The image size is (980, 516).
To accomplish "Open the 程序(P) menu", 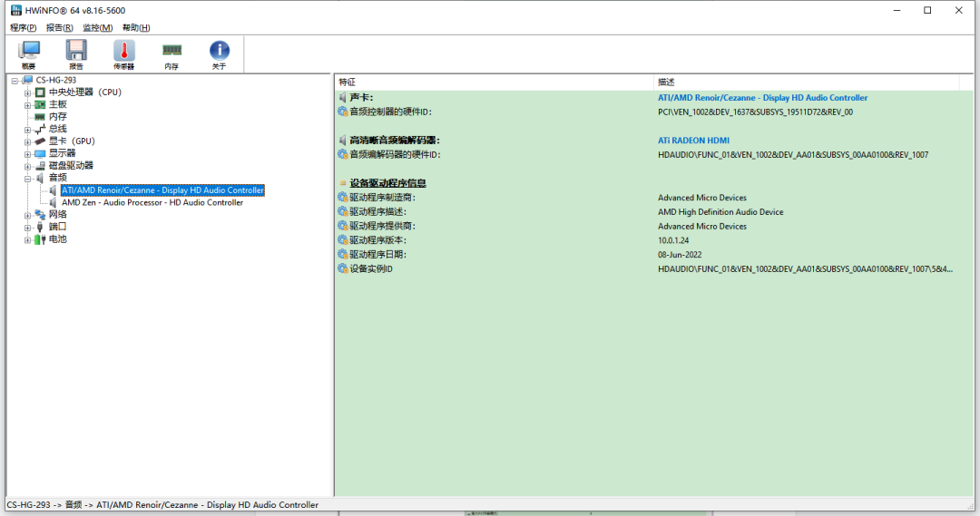I will point(23,27).
